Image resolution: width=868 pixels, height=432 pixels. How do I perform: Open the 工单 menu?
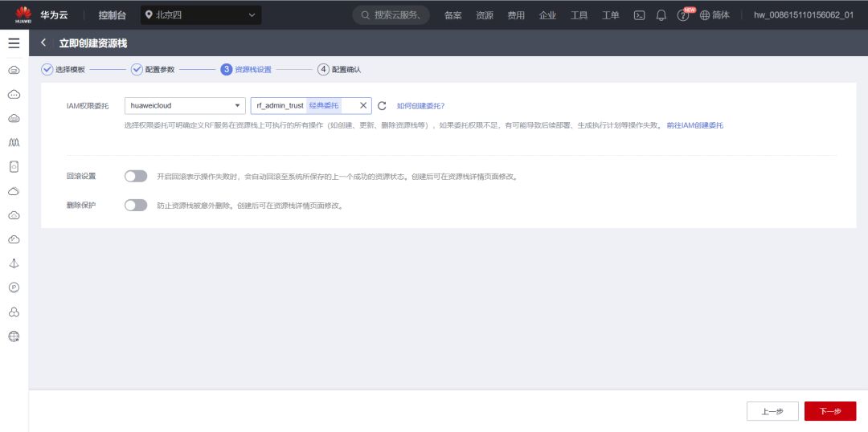pyautogui.click(x=611, y=15)
